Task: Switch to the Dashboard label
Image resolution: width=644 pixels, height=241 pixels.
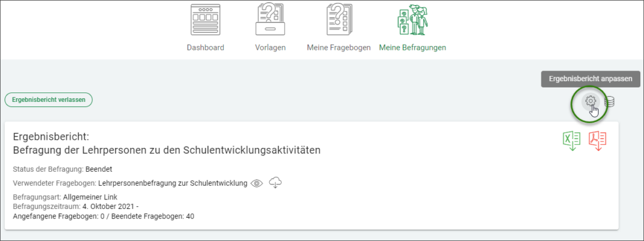Action: click(x=206, y=48)
